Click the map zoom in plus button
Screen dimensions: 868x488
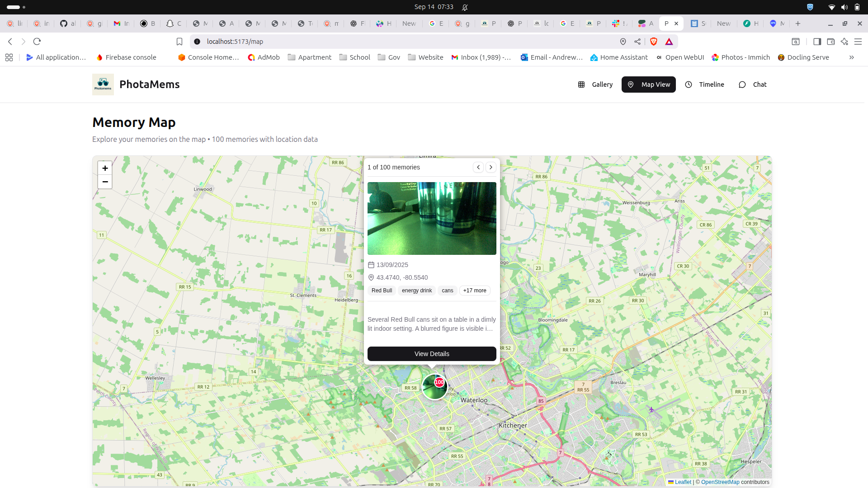(x=105, y=168)
